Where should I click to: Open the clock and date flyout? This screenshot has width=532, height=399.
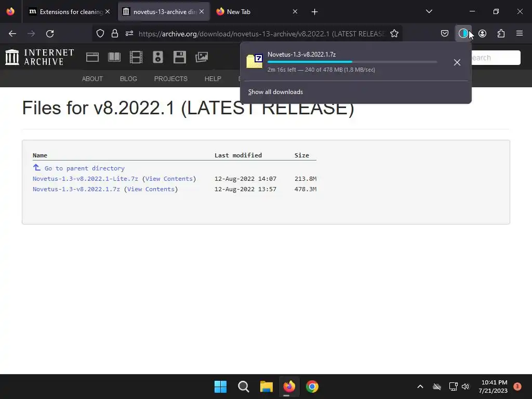click(493, 387)
